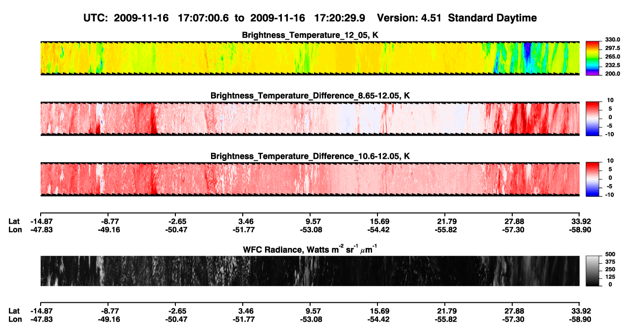Click the 10.6-12.05 difference image strip
Screen dimensions: 644x330
[310, 179]
